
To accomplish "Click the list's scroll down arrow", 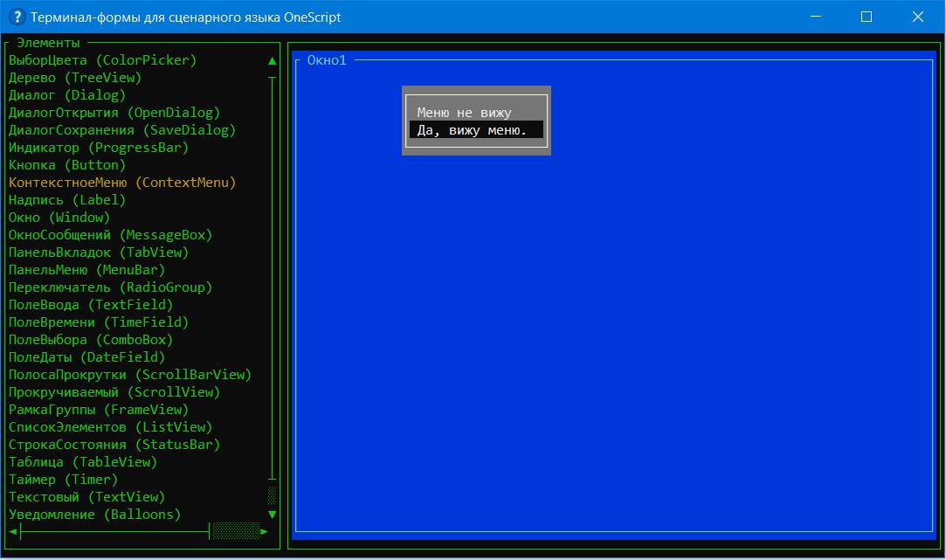I will (273, 515).
